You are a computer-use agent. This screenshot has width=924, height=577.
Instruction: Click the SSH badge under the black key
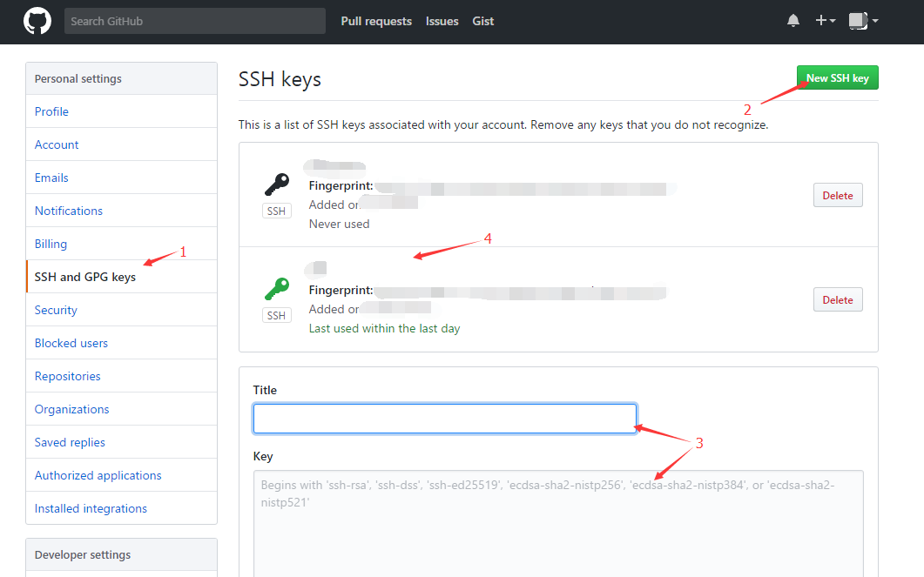point(276,211)
